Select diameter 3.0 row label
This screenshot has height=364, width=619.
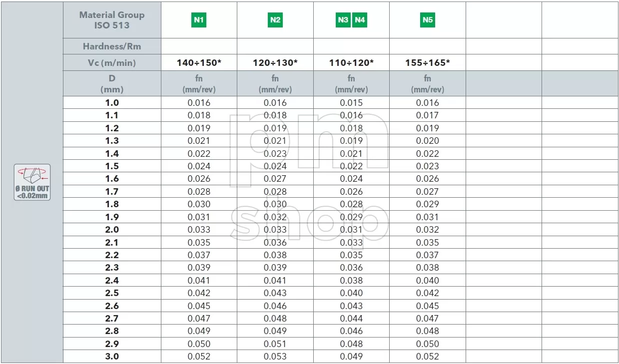[112, 357]
